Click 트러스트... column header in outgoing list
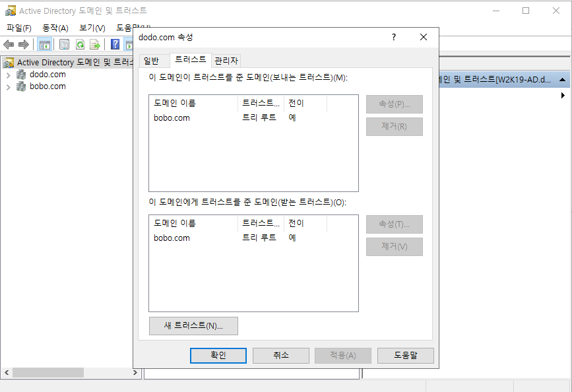The image size is (572, 392). [261, 104]
